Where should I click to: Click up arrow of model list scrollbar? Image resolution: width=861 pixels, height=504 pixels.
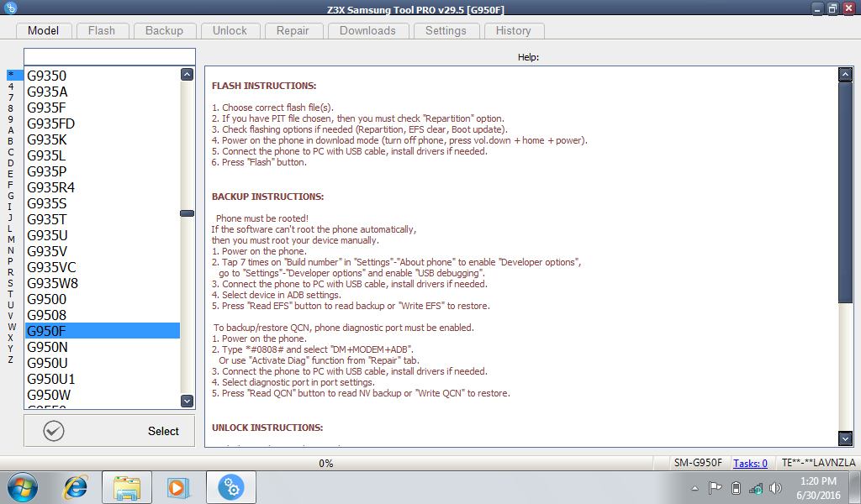point(187,75)
